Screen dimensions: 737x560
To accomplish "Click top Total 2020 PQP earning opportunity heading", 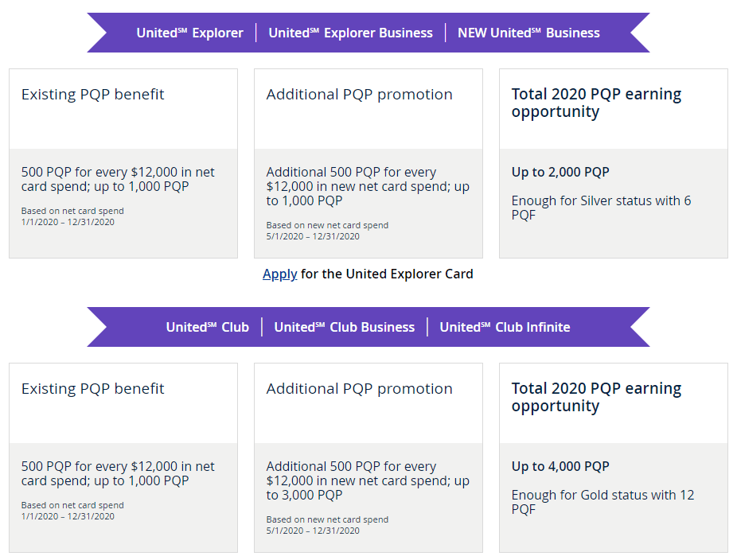I will point(596,103).
